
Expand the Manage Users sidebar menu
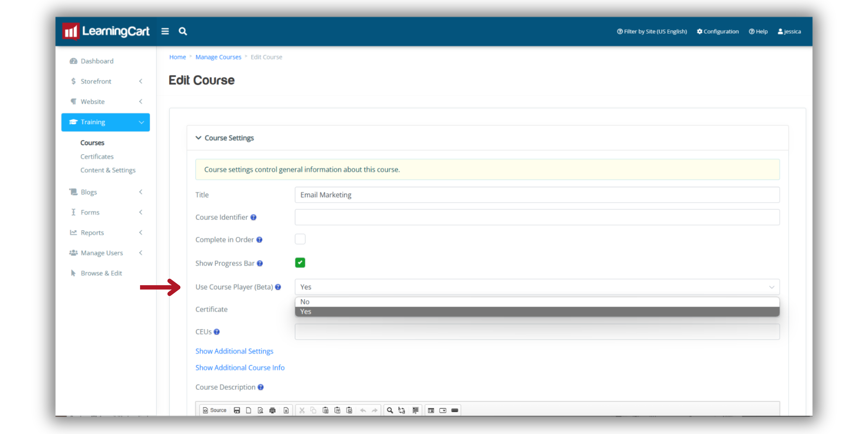click(106, 253)
